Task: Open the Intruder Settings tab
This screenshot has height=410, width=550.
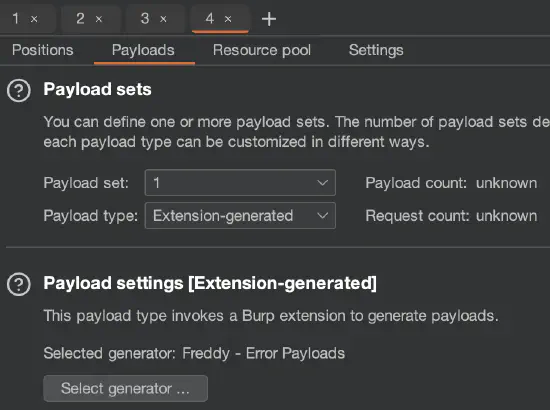Action: point(376,50)
